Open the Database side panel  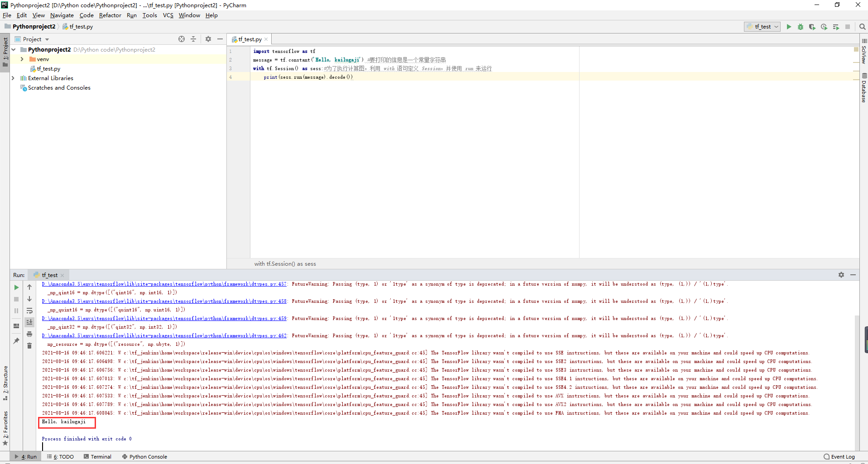coord(864,88)
